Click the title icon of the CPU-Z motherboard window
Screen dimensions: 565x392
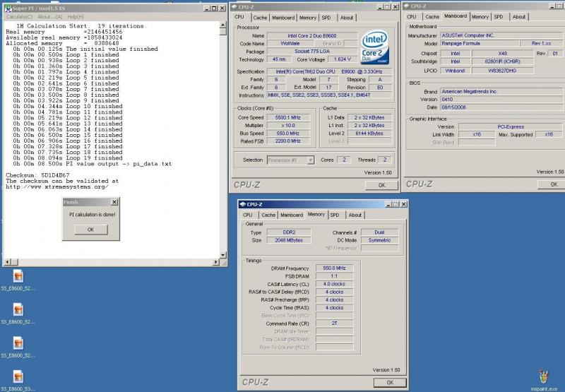407,6
